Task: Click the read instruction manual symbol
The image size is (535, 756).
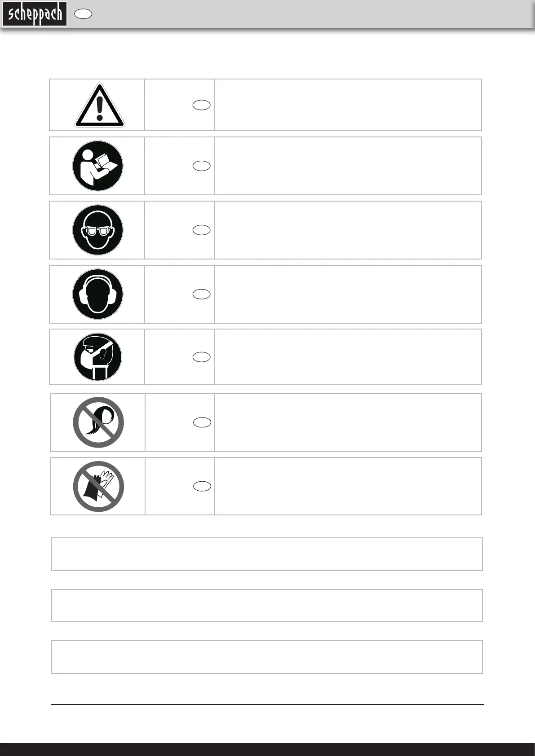Action: [98, 166]
